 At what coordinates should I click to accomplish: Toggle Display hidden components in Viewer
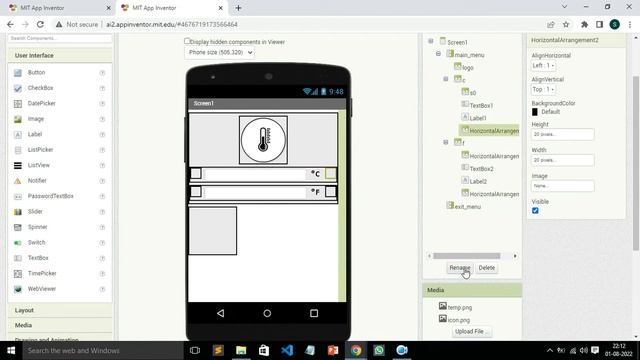[x=187, y=41]
